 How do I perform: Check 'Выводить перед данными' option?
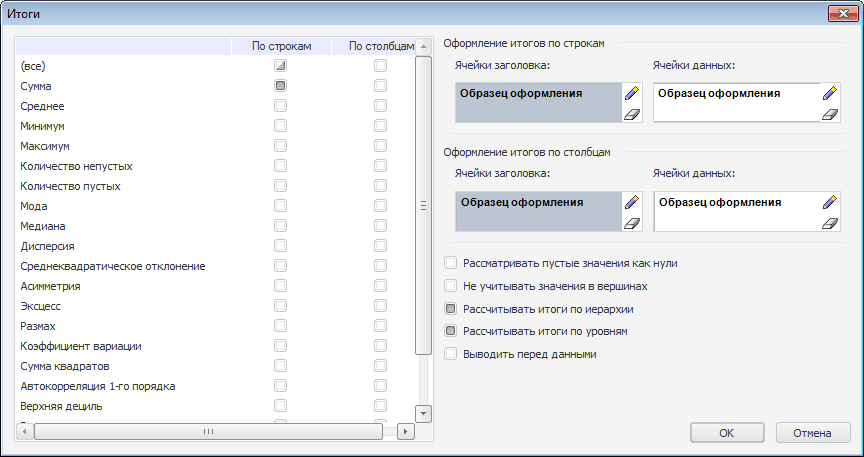point(451,353)
